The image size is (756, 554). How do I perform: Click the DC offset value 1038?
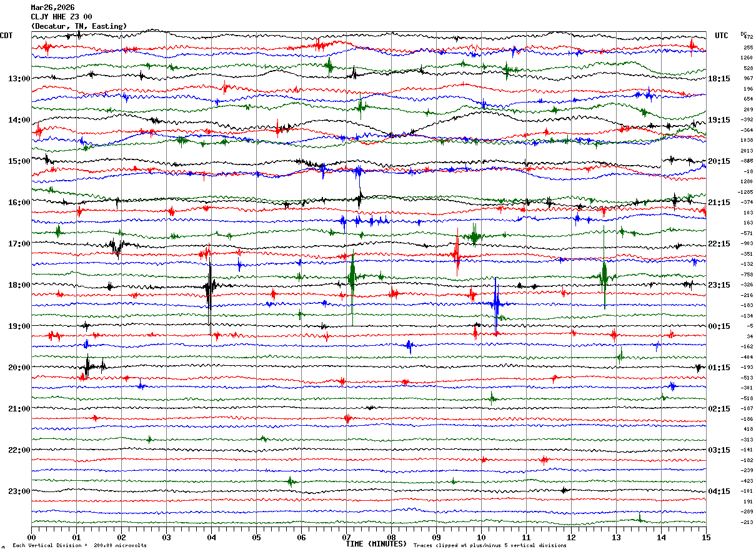(747, 141)
